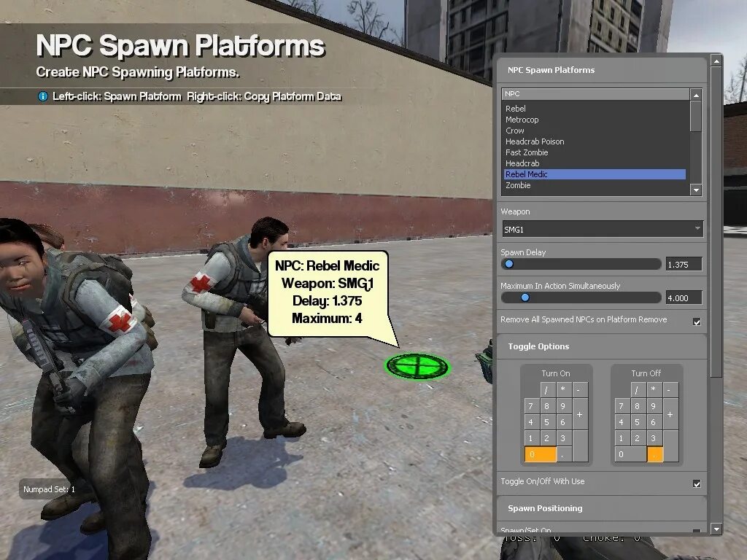Toggle Remove All Spawned NPCs on Platform Remove
747x560 pixels.
click(697, 322)
